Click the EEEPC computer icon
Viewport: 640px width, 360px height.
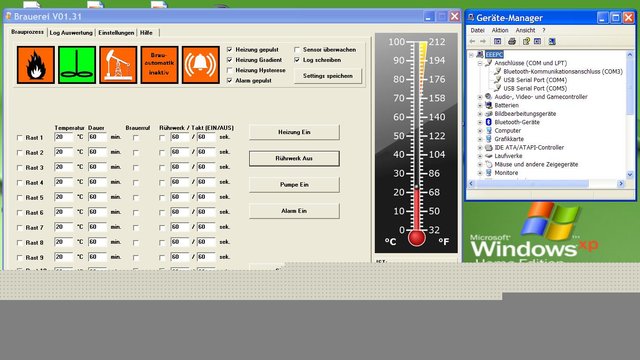pos(480,54)
